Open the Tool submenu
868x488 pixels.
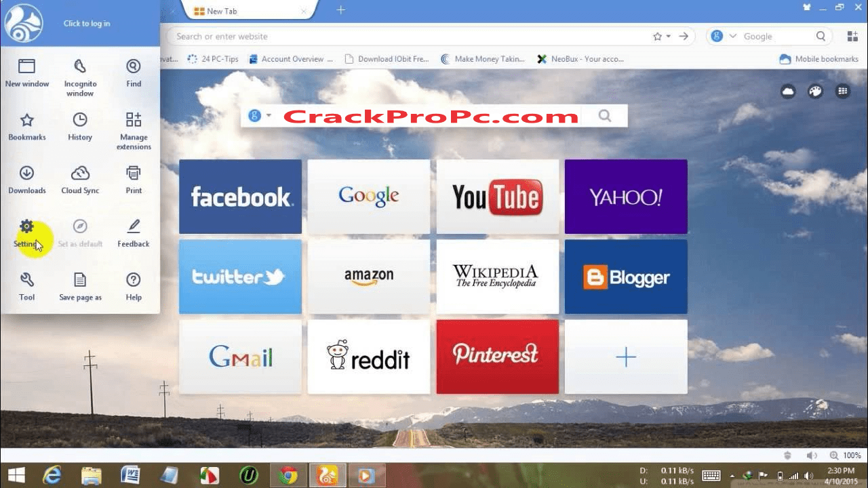27,287
